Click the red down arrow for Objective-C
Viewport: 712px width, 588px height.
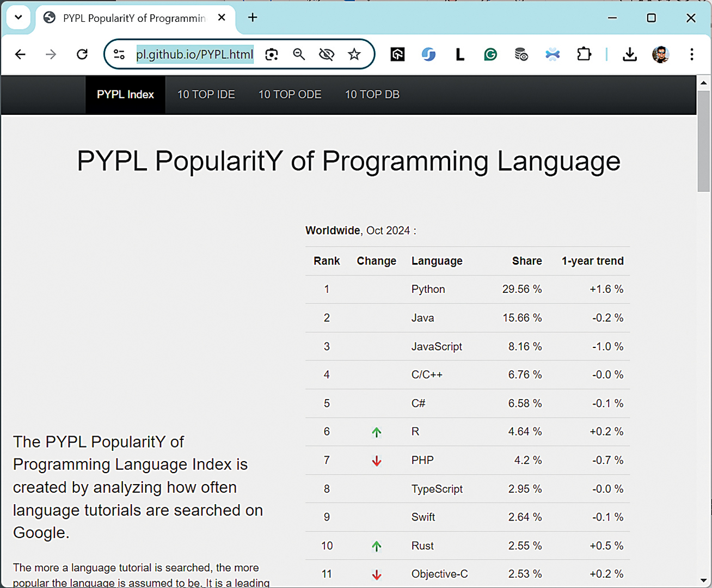click(x=376, y=574)
